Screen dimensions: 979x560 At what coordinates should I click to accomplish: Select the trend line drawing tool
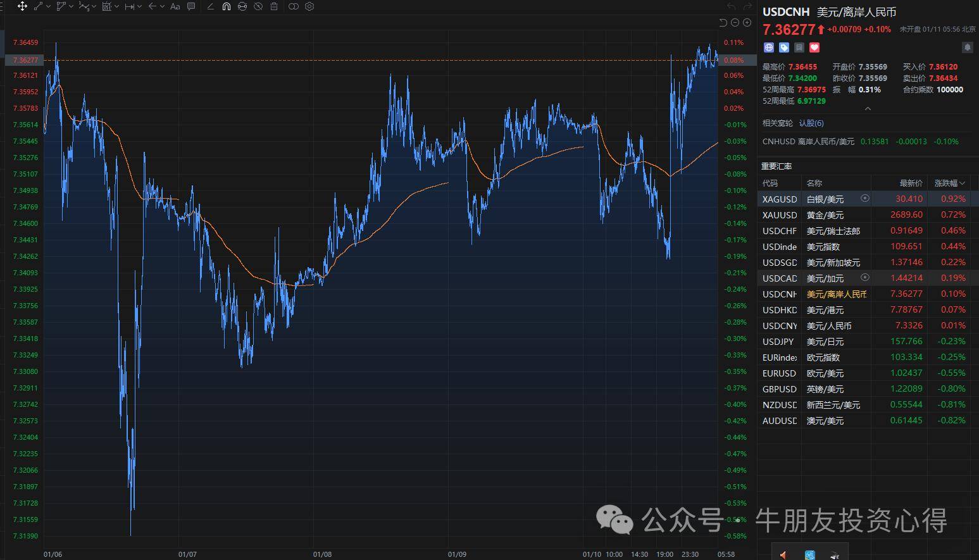(x=39, y=6)
